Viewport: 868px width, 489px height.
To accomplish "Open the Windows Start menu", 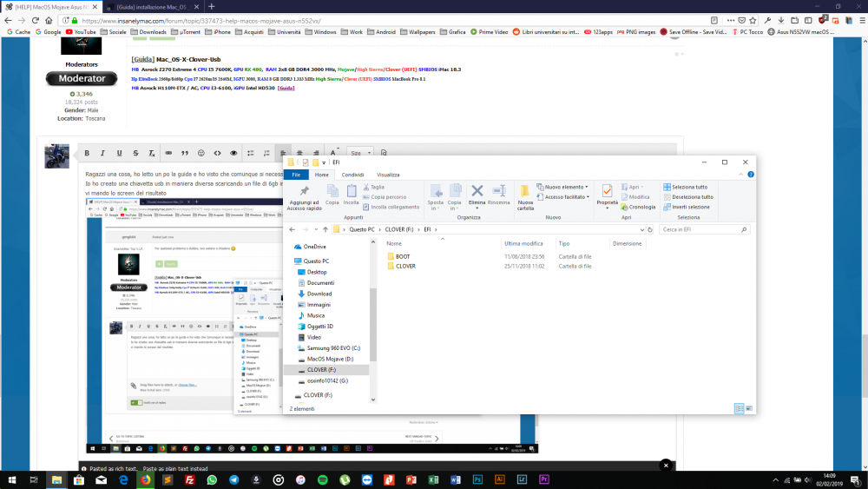I will click(11, 480).
